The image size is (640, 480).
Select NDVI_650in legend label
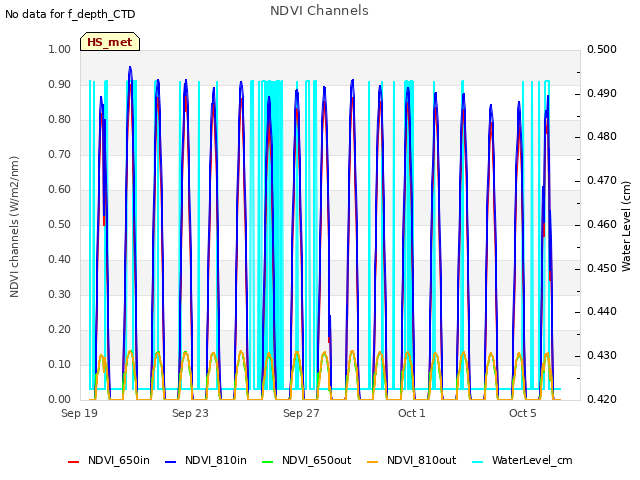pyautogui.click(x=119, y=460)
